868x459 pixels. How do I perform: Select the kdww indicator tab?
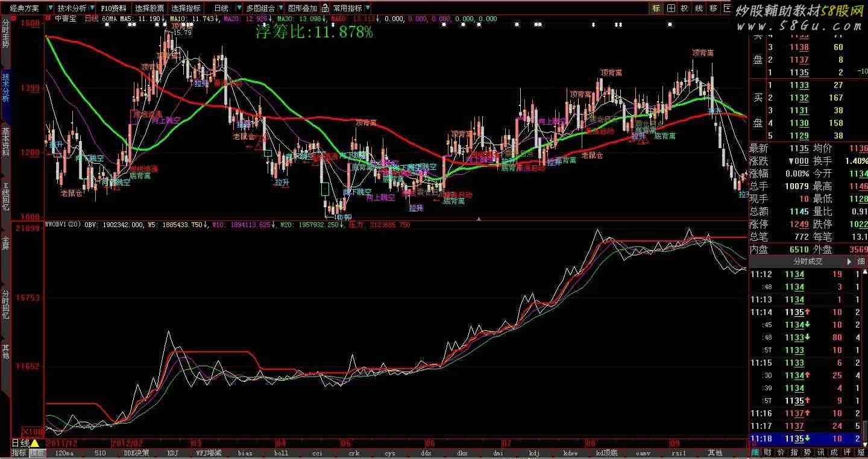pyautogui.click(x=570, y=454)
